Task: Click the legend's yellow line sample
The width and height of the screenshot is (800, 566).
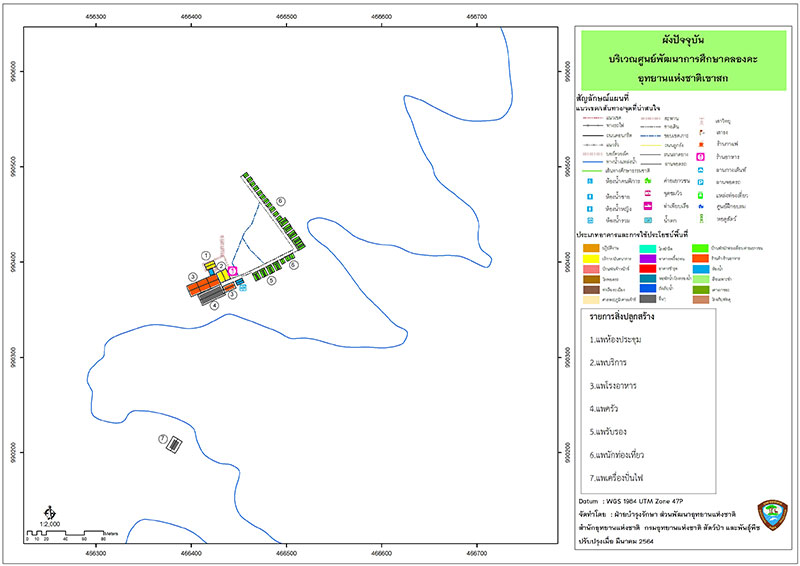Action: click(651, 145)
